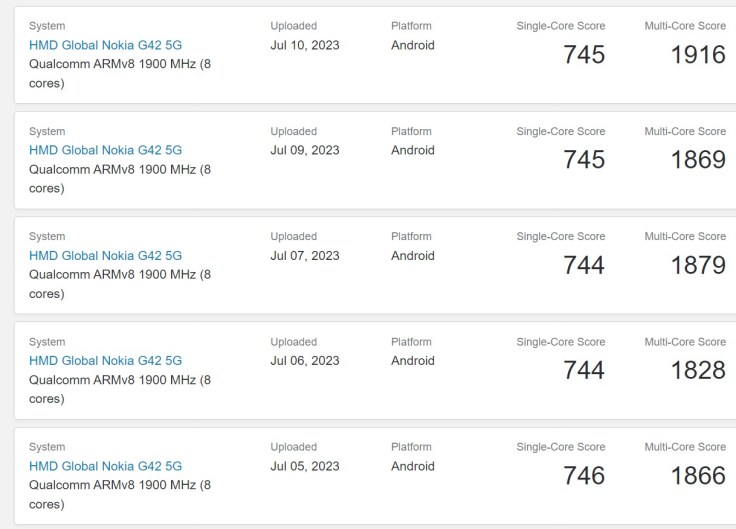Click the multi-core score 1916

(x=698, y=54)
